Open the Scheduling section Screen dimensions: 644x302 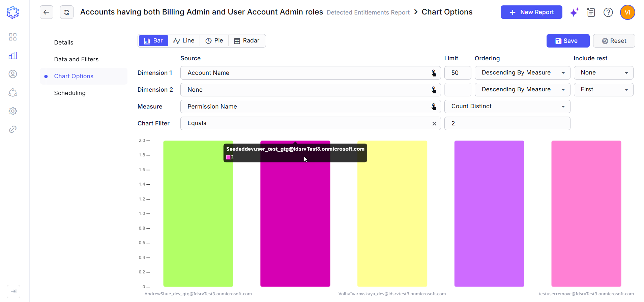click(70, 93)
